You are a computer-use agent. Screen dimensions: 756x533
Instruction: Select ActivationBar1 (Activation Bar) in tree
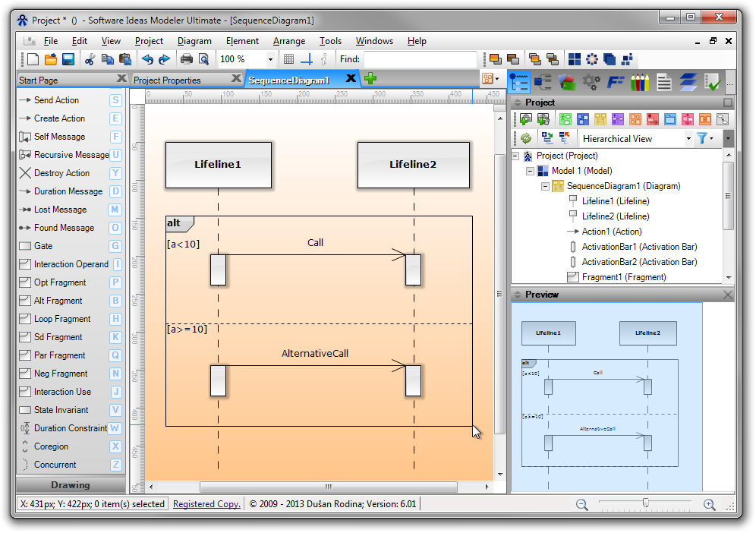(639, 247)
